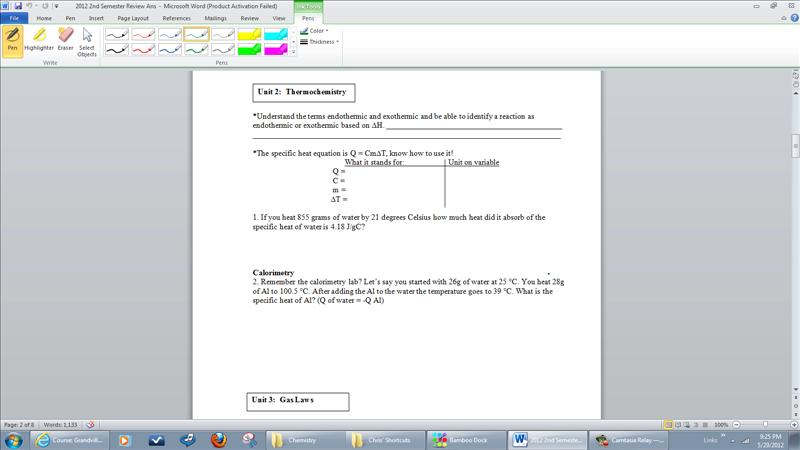Image resolution: width=800 pixels, height=450 pixels.
Task: Select the Pens tab under Ink Tools
Action: [x=308, y=18]
